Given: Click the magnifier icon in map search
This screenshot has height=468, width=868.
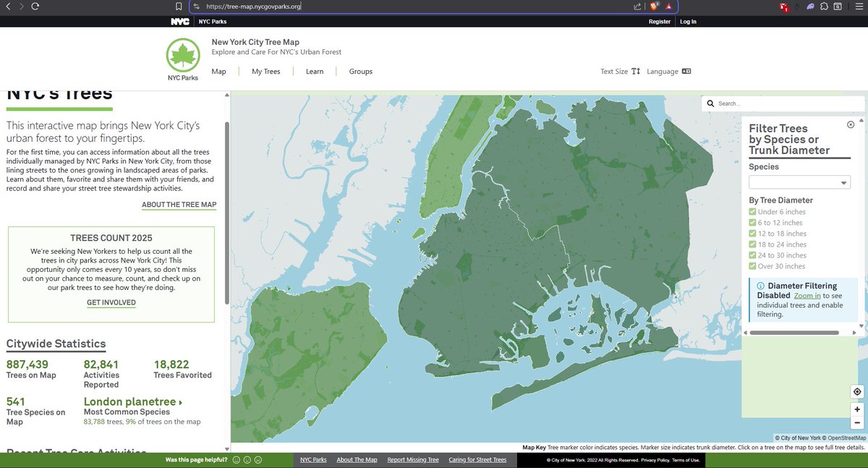Looking at the screenshot, I should [710, 103].
